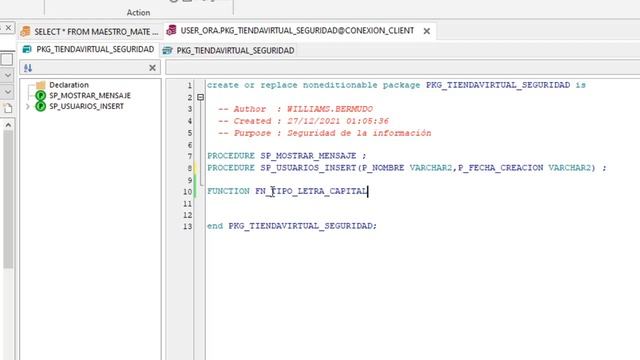Close the code outline panel

click(152, 68)
